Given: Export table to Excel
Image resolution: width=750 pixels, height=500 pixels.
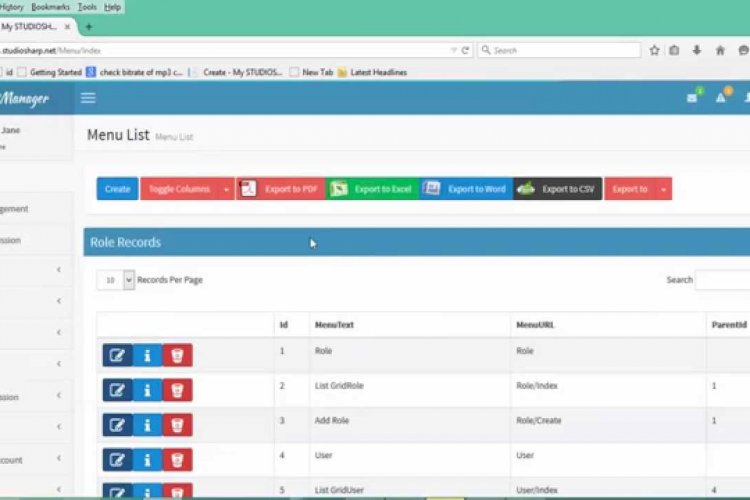Looking at the screenshot, I should pos(373,189).
